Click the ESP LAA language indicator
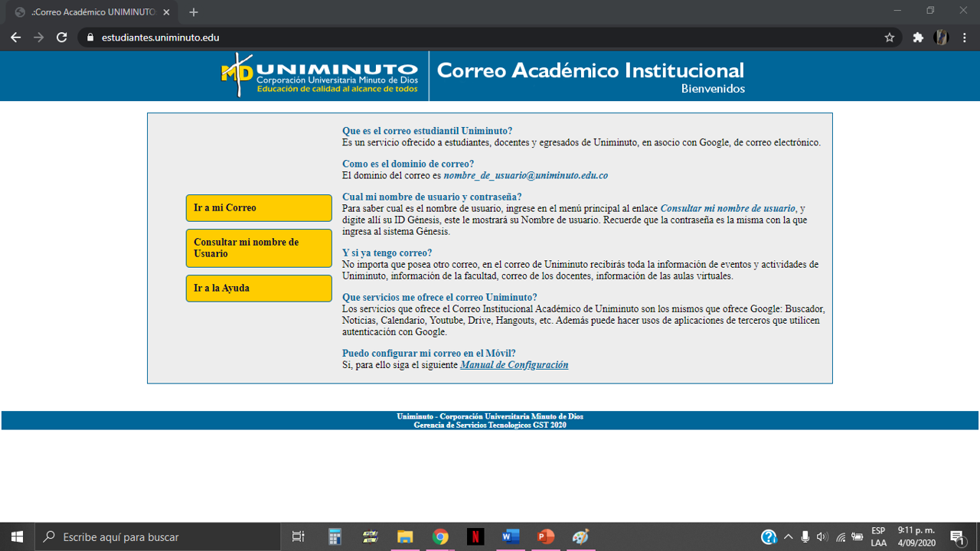Viewport: 980px width, 551px height. pos(878,536)
